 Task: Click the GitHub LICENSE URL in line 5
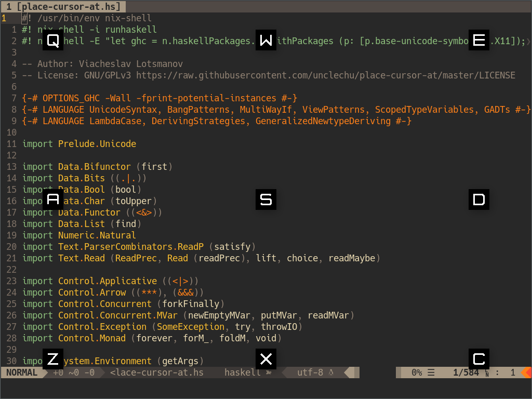click(326, 75)
